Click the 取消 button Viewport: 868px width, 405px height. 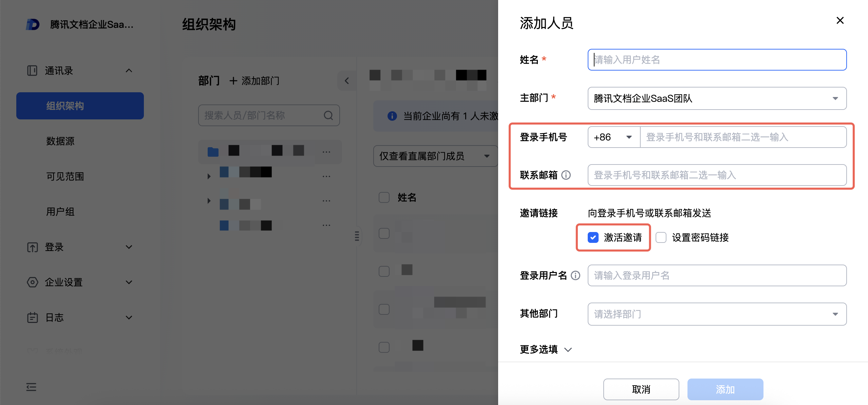pyautogui.click(x=641, y=389)
